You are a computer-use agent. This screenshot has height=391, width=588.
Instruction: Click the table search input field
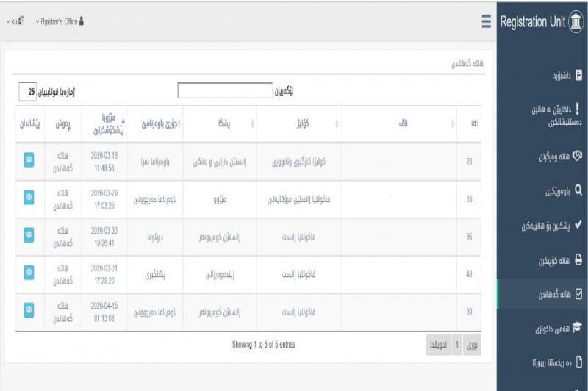coord(224,90)
